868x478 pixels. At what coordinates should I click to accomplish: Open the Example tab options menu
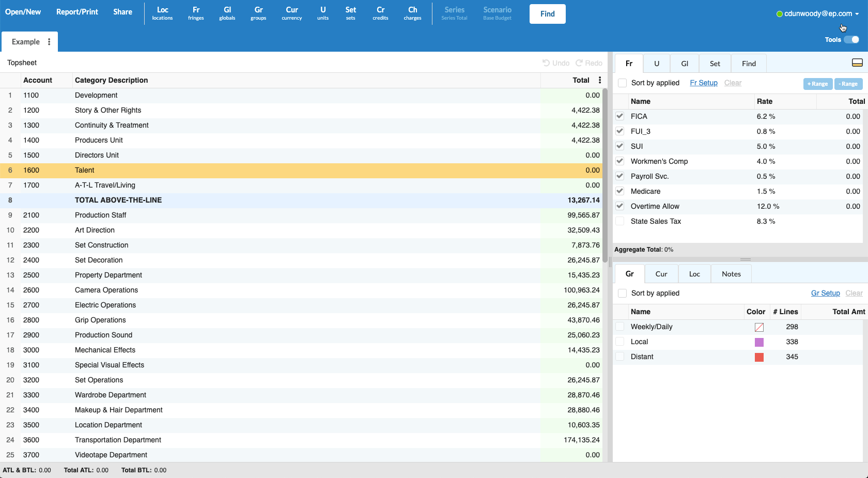coord(49,42)
